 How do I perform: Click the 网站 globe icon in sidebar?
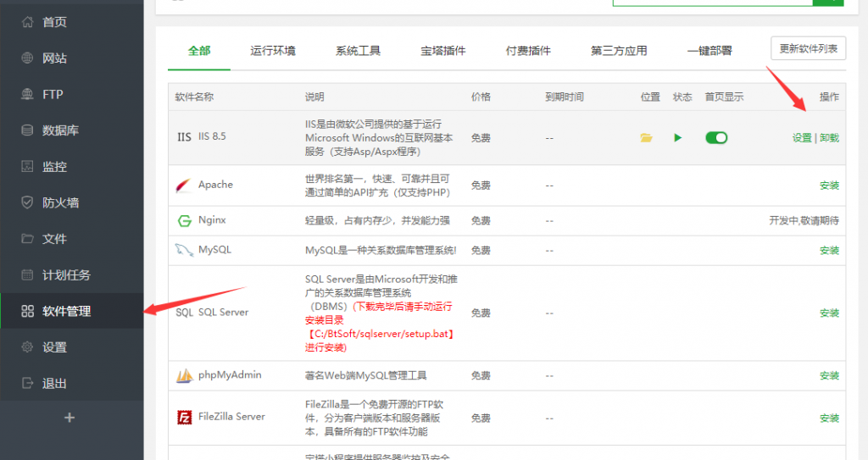point(27,58)
